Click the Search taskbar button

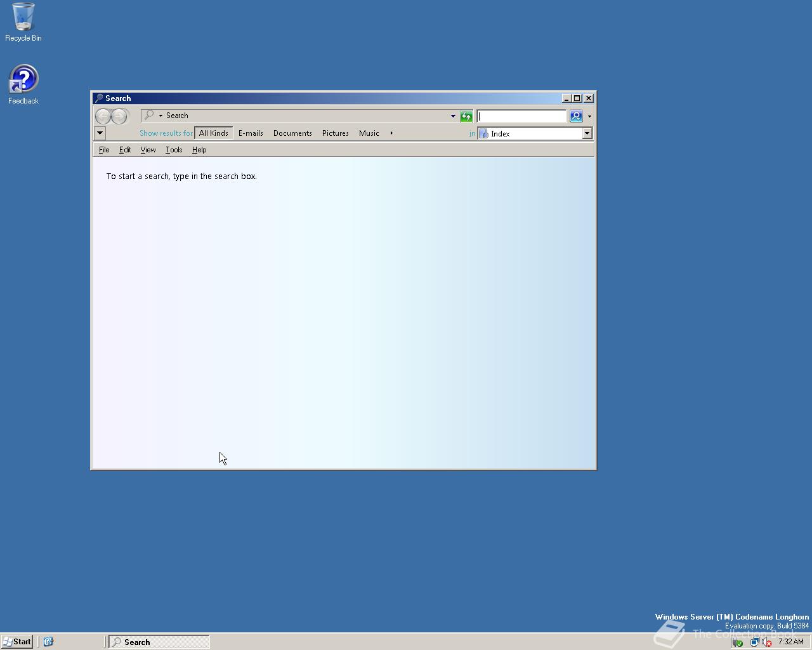pos(159,642)
